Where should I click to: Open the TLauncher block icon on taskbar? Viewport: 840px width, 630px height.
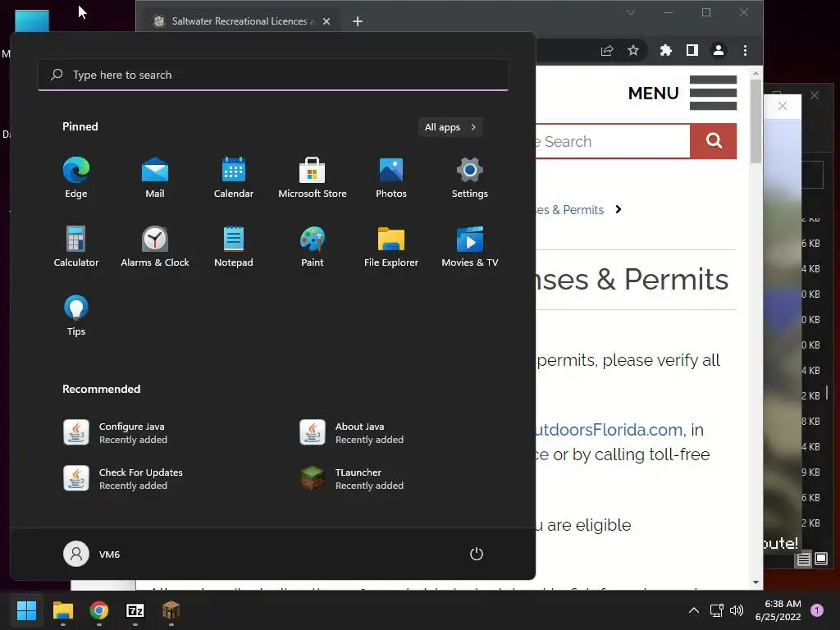[x=171, y=610]
